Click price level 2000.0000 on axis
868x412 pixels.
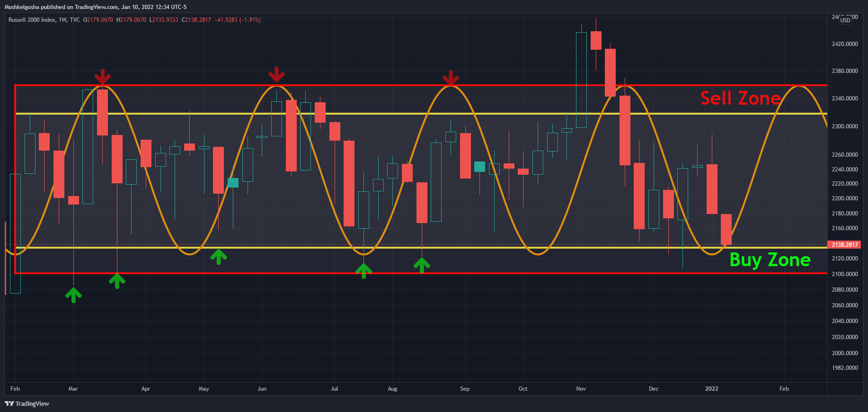point(845,353)
